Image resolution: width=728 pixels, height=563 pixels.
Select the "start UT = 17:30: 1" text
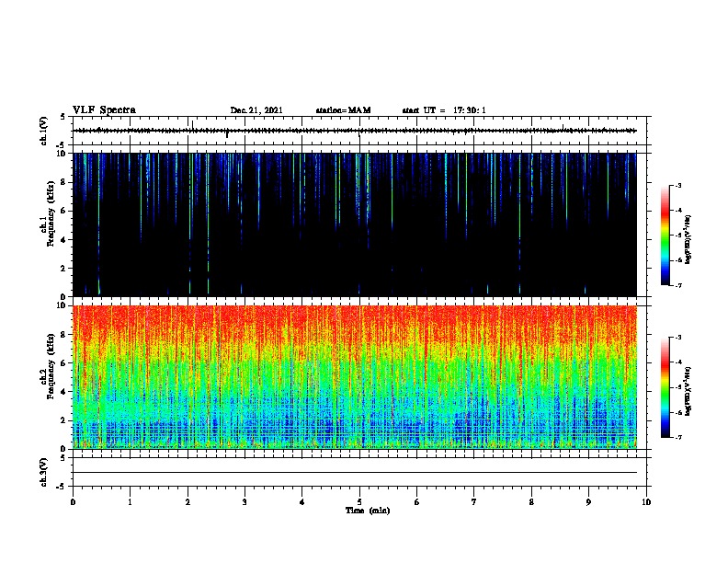point(444,110)
